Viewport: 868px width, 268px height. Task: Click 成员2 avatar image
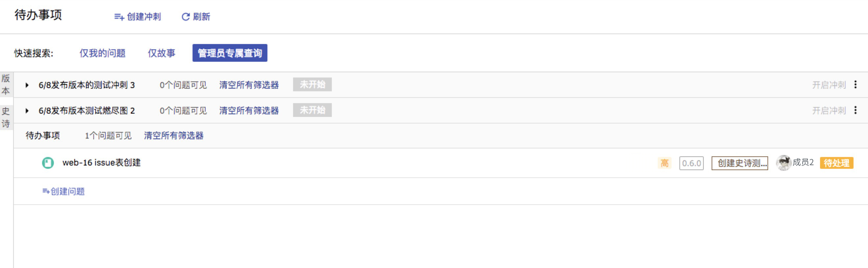(784, 163)
